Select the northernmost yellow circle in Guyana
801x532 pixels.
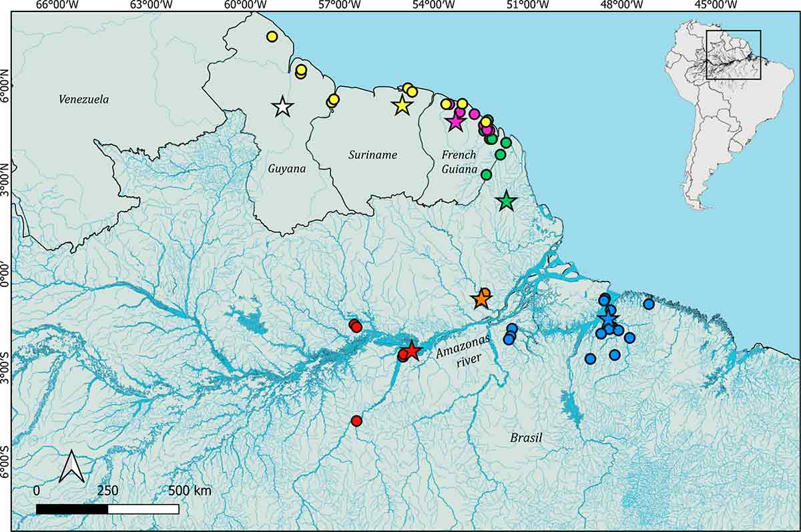[x=272, y=36]
